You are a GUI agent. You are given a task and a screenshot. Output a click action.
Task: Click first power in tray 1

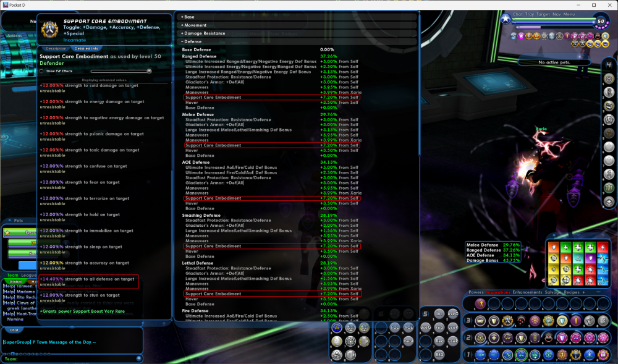tap(480, 355)
